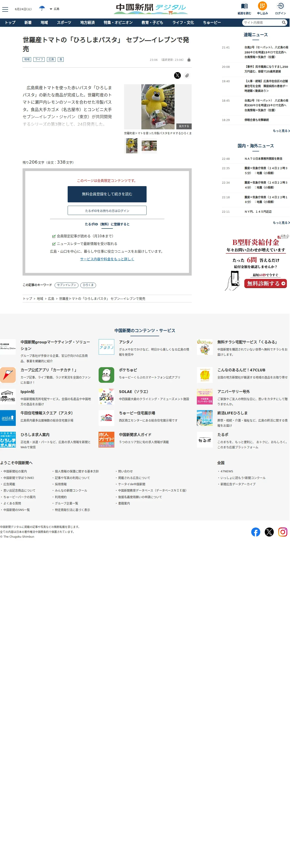This screenshot has width=290, height=868.
Task: Click the umbrella weather icon
Action: [42, 9]
